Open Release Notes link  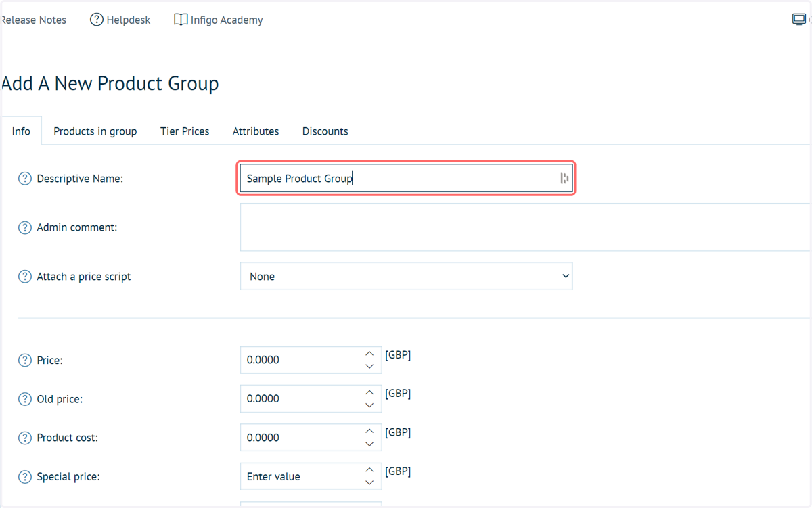click(x=34, y=20)
